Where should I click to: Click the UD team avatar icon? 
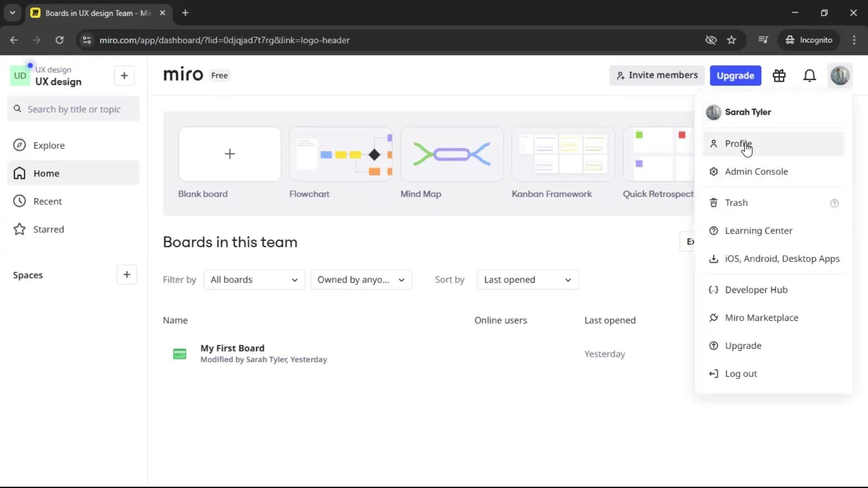20,75
